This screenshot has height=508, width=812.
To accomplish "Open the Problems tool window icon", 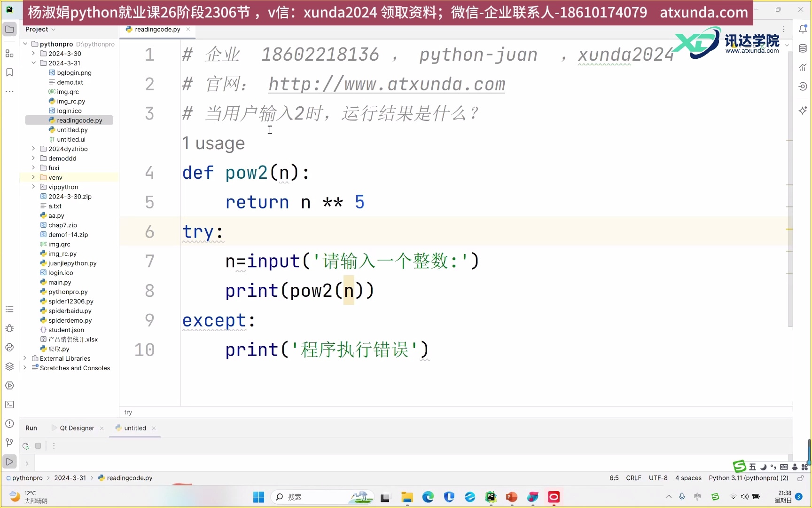I will (x=9, y=423).
